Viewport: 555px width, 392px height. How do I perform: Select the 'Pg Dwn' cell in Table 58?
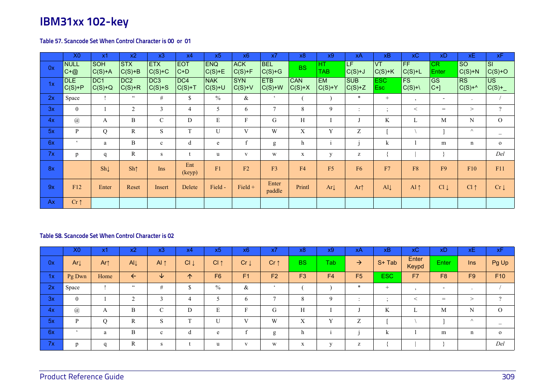77,277
